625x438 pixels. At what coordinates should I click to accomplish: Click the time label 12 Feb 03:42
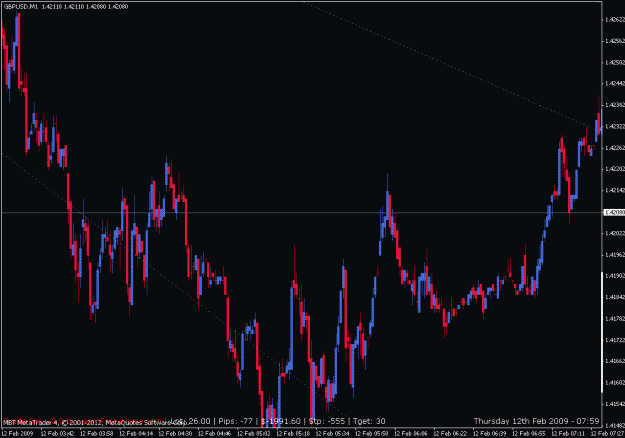point(57,434)
